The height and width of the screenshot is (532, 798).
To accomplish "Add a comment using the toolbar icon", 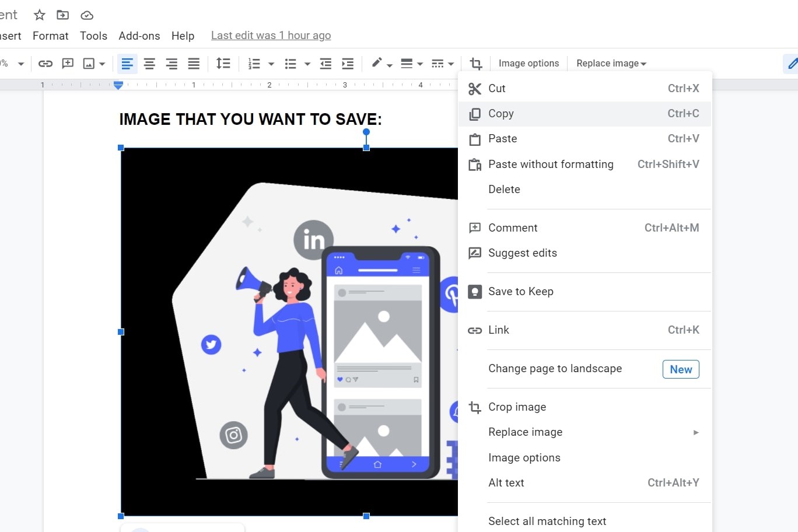I will click(68, 64).
